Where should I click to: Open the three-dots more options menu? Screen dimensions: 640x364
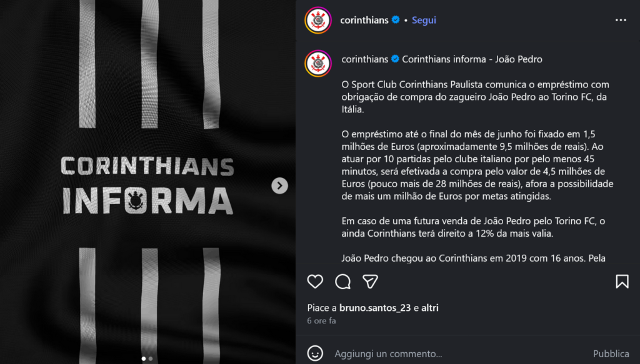[621, 21]
